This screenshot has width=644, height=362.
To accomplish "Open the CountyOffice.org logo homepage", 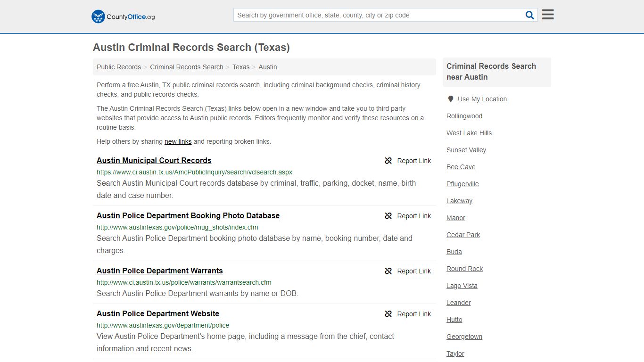I will click(x=123, y=16).
